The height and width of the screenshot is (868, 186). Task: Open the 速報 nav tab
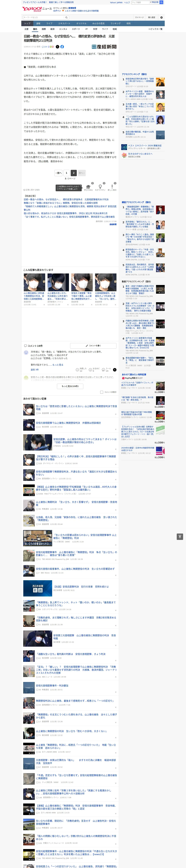point(38,24)
